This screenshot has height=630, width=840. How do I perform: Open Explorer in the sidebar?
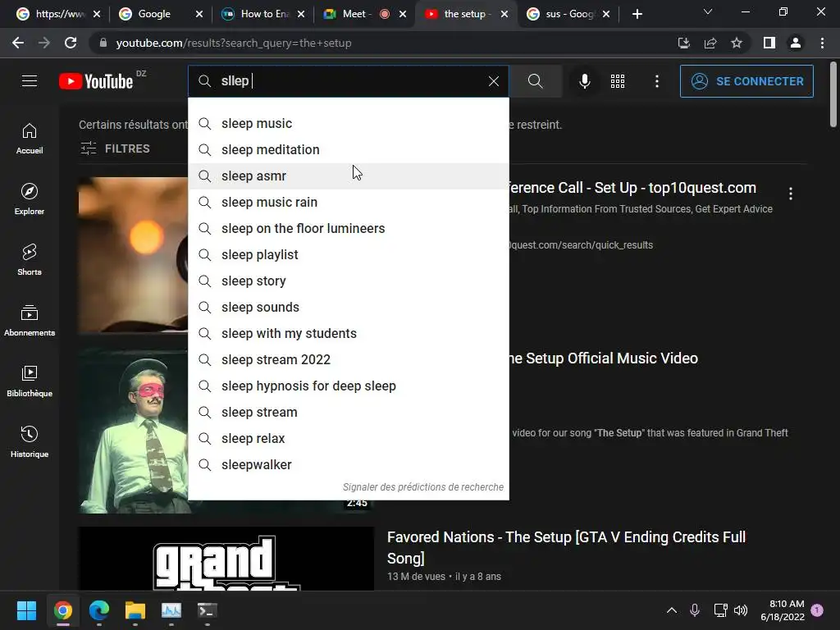30,199
